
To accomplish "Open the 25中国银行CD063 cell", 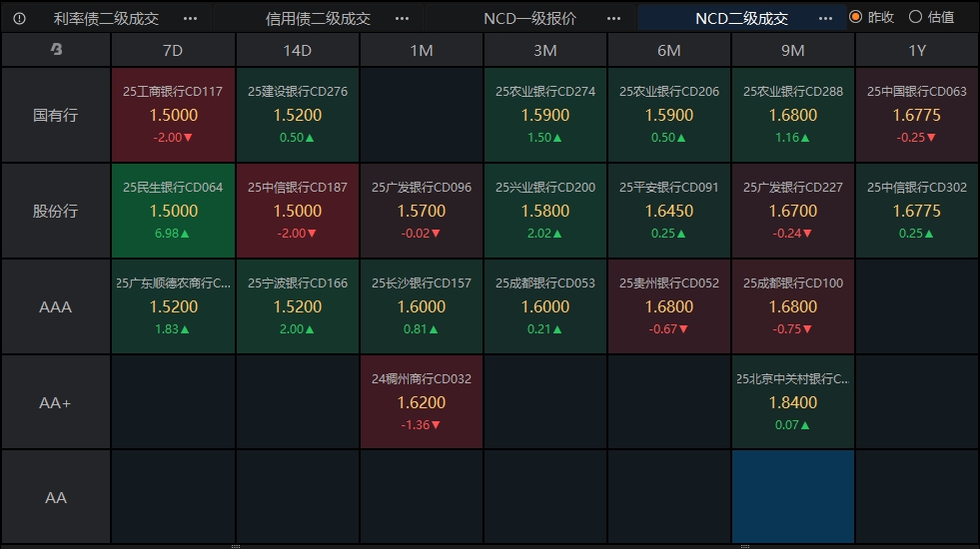I will pos(917,115).
